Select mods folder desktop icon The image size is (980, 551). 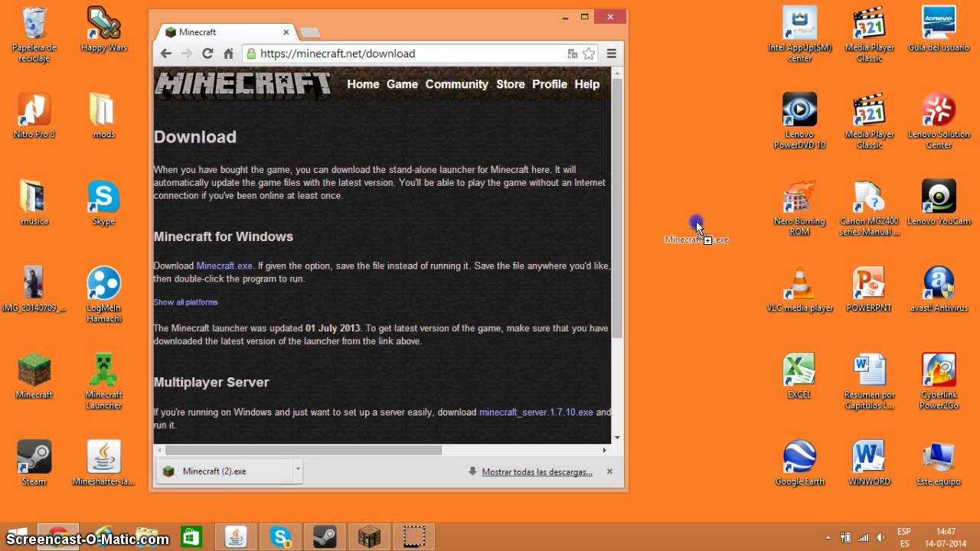[x=104, y=116]
